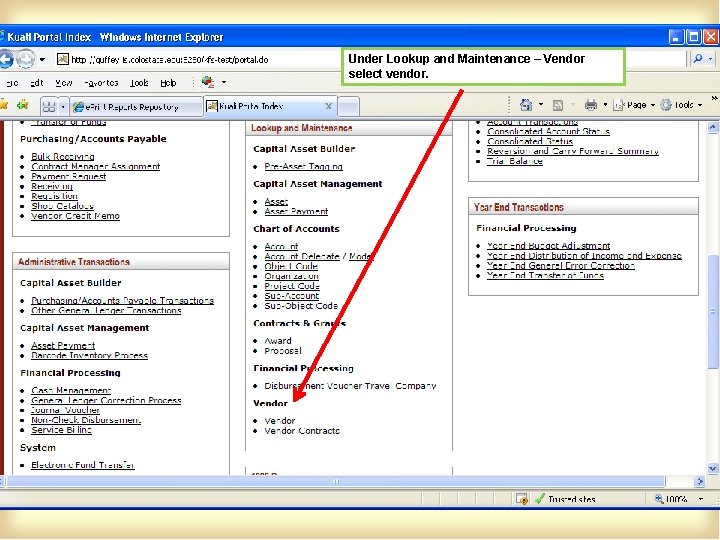
Task: Open the Sub-Object Code link
Action: click(x=301, y=306)
